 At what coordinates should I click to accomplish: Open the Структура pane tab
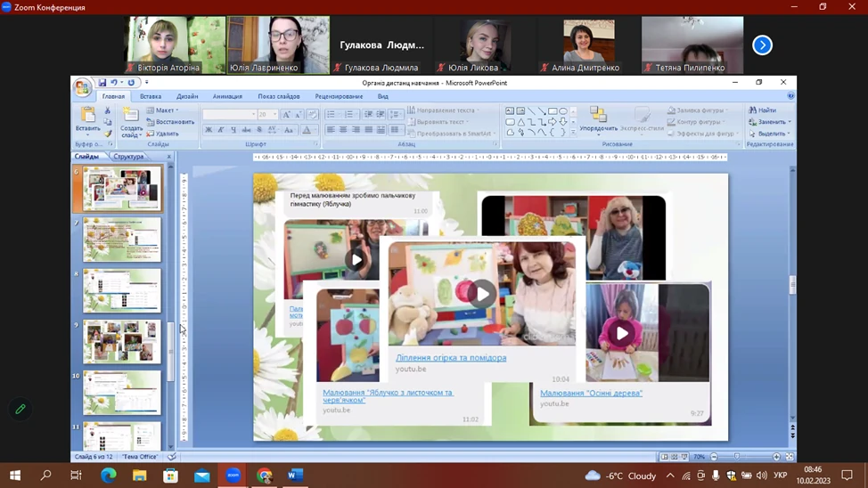[x=128, y=157]
